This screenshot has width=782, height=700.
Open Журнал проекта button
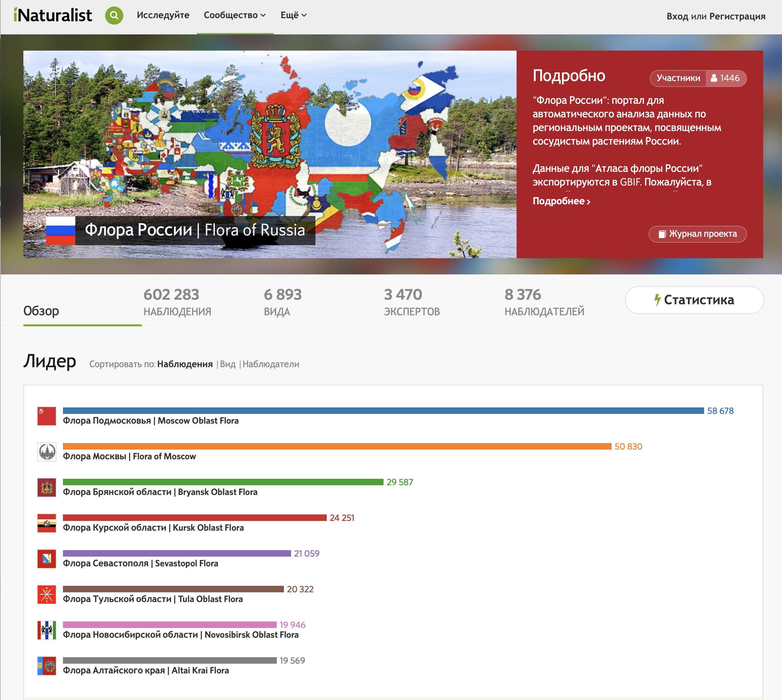697,234
